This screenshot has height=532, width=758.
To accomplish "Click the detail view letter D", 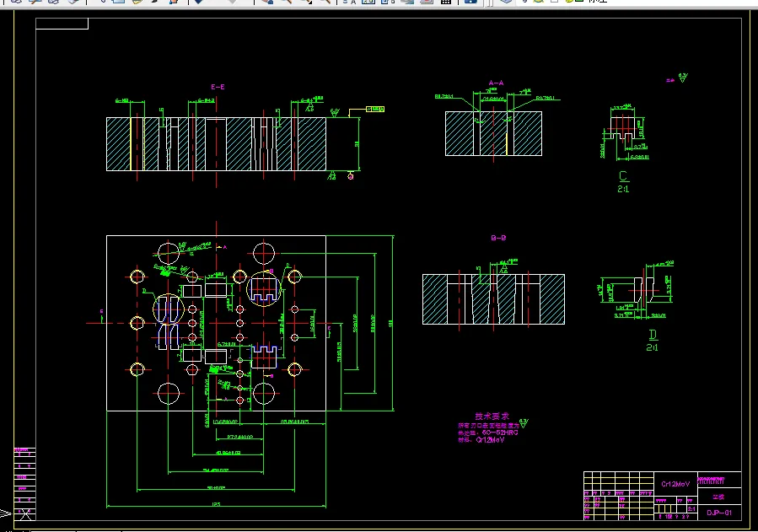I will 653,335.
